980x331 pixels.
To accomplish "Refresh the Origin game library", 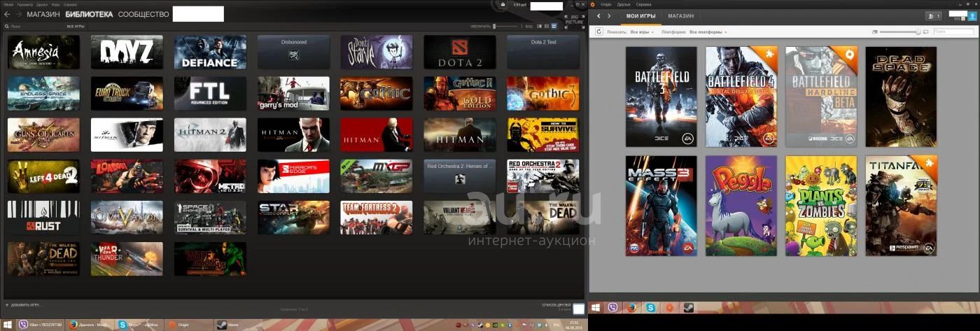I will [x=599, y=31].
